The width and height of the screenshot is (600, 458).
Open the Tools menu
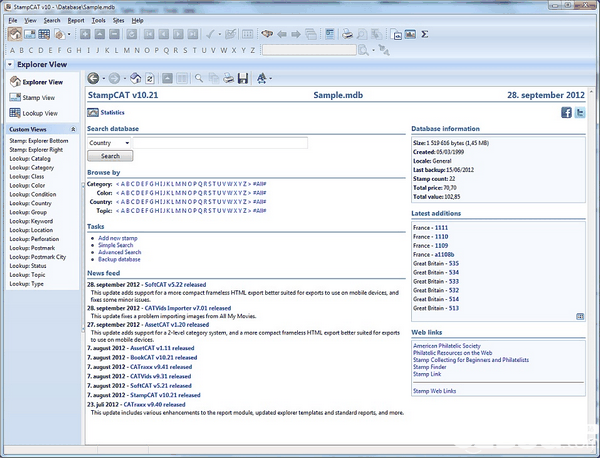[x=98, y=21]
